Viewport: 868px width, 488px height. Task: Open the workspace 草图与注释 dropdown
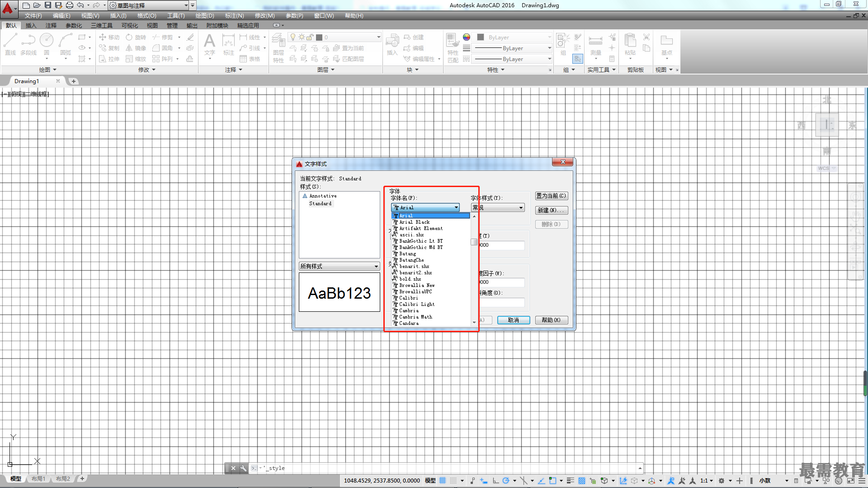(149, 5)
